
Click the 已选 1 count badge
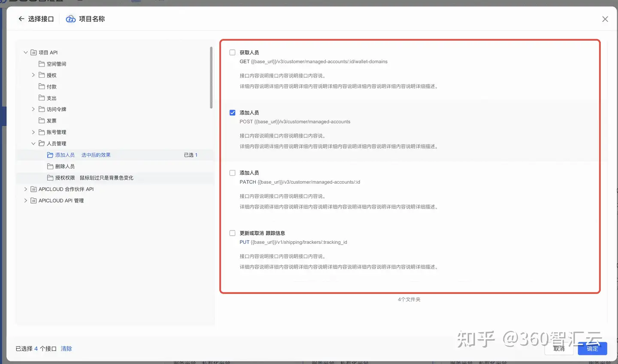[191, 155]
